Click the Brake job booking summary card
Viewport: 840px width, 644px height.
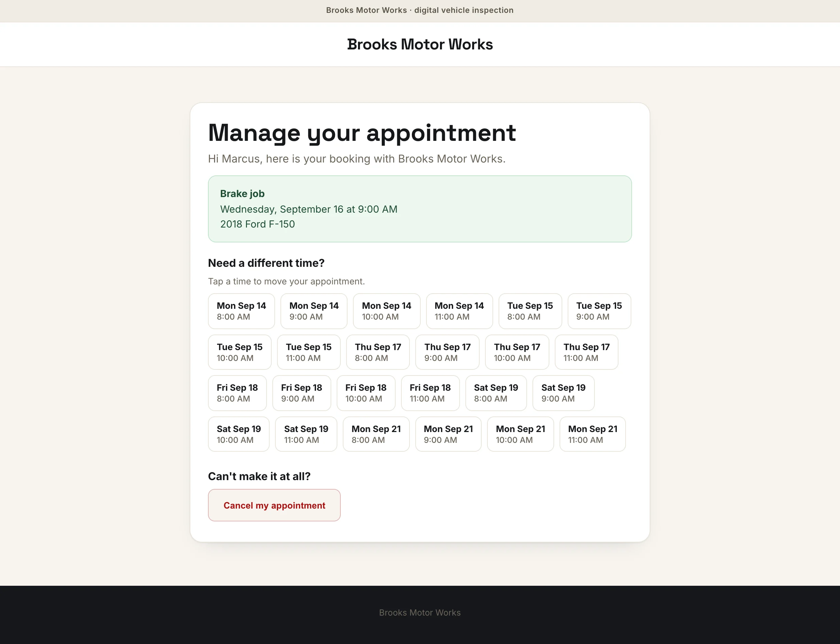[420, 209]
